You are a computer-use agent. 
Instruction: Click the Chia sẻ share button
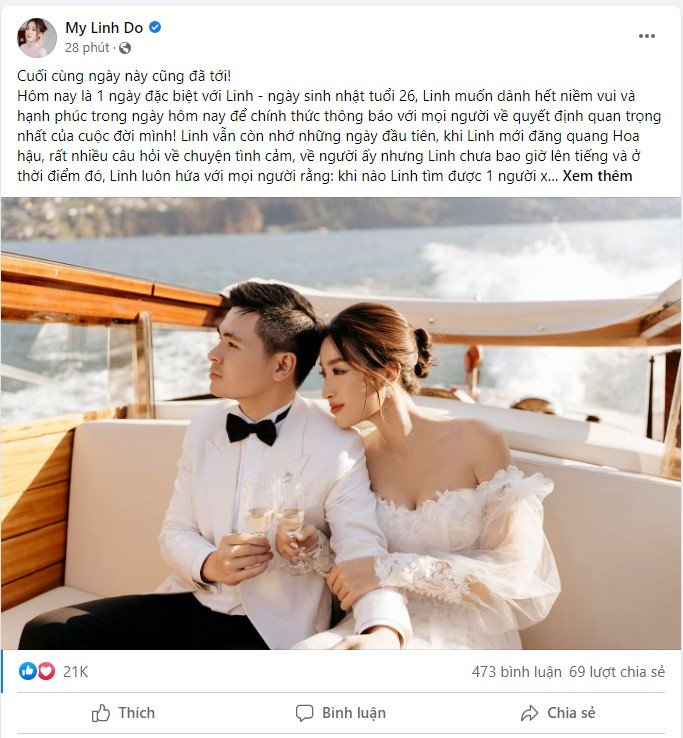pos(558,713)
